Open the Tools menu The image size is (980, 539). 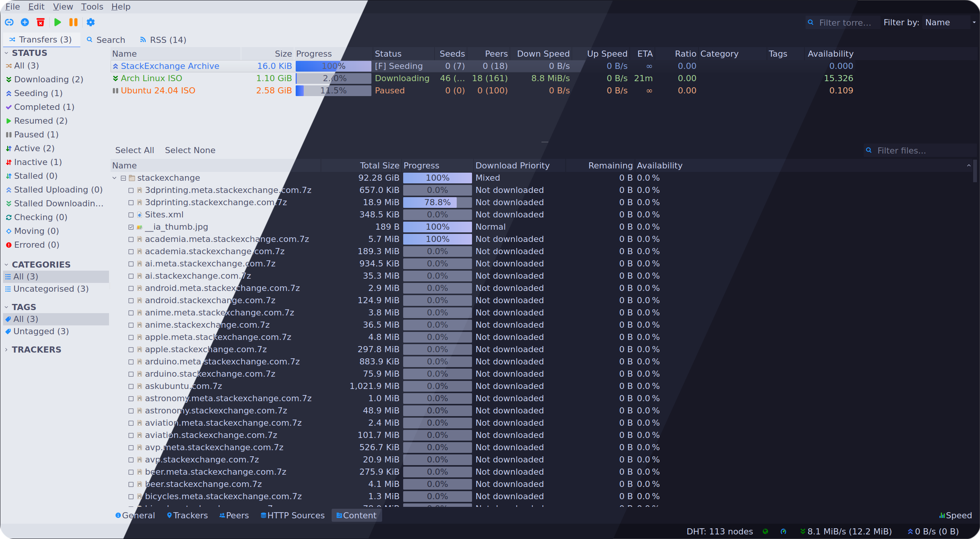click(x=92, y=7)
